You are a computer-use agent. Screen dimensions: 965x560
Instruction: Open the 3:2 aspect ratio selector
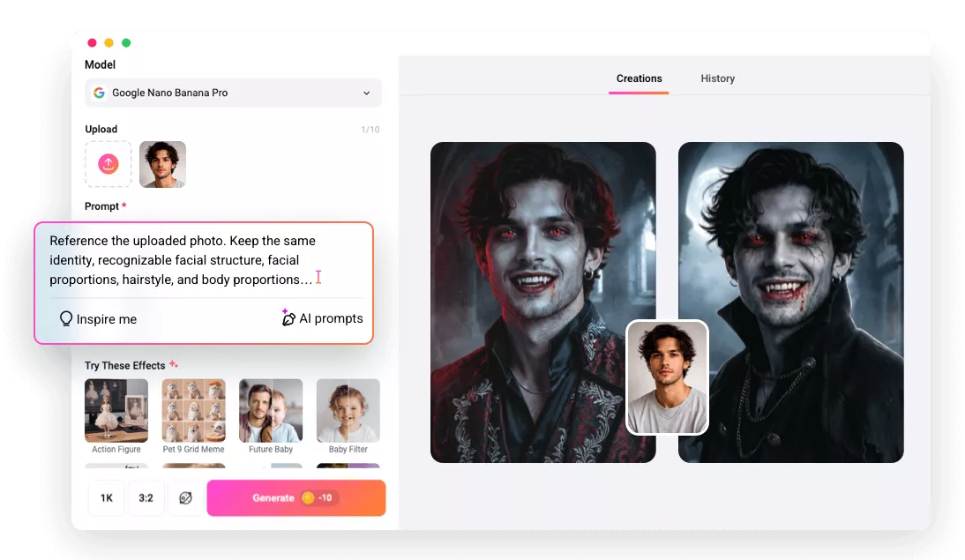tap(146, 498)
